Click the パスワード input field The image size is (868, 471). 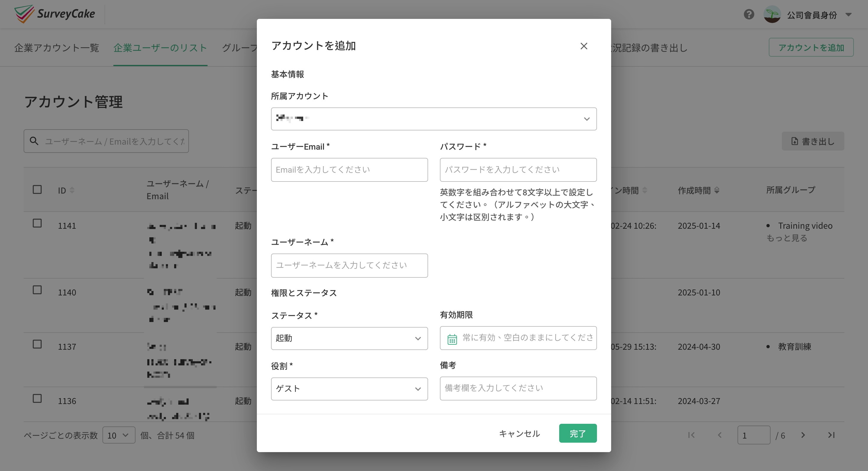tap(518, 170)
